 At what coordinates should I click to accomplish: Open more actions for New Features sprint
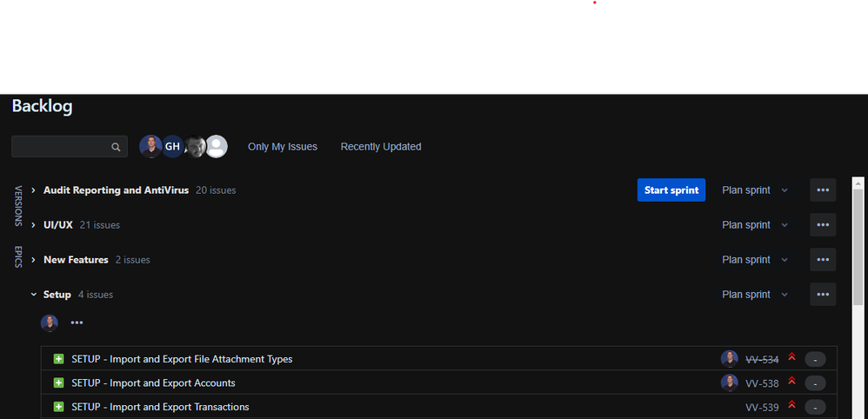click(823, 260)
